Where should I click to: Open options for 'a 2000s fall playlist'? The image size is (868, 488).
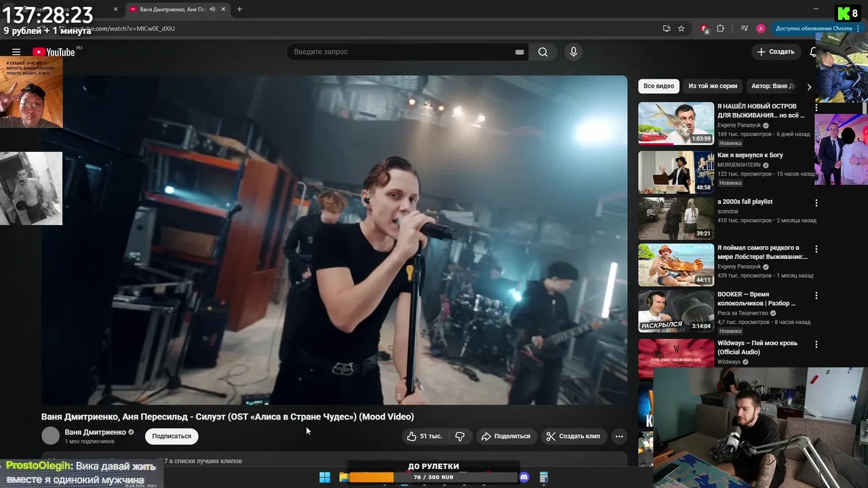[x=816, y=203]
